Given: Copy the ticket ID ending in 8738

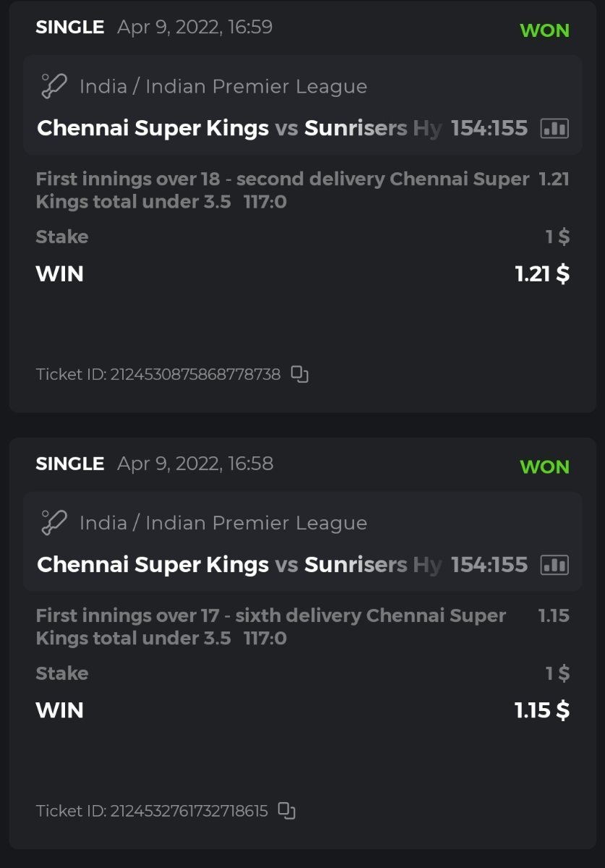Looking at the screenshot, I should click(299, 374).
